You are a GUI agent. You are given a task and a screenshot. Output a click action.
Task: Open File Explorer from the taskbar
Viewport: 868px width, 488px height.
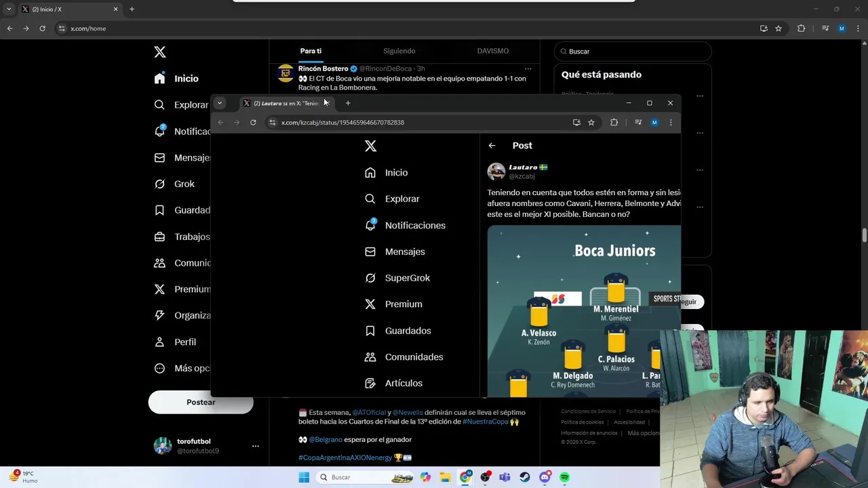click(446, 477)
